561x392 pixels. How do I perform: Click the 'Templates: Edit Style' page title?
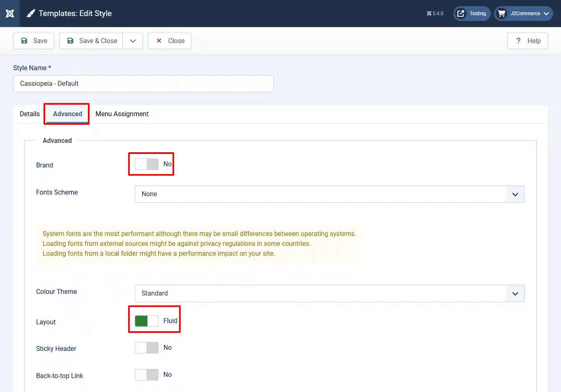(75, 14)
